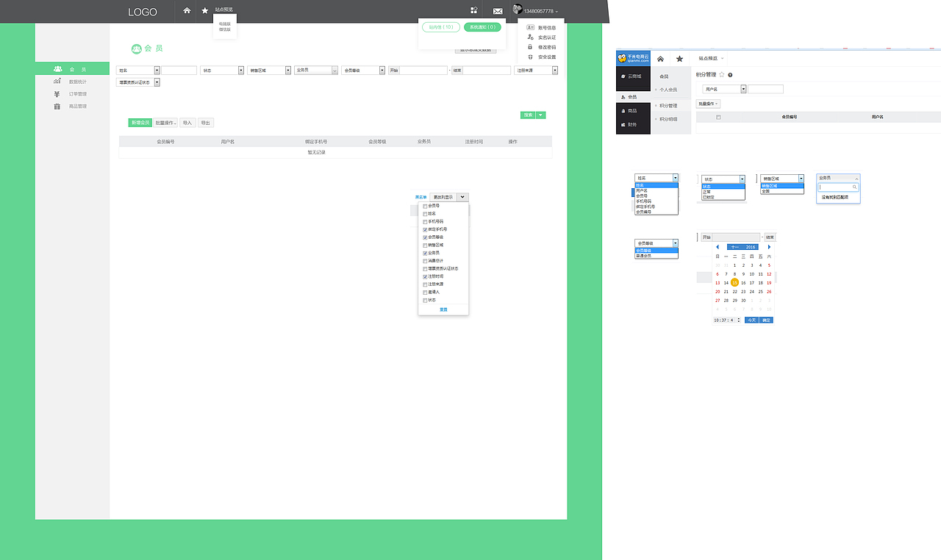Select 数据统计 in the left sidebar
Viewport: 941px width, 560px height.
tap(78, 82)
